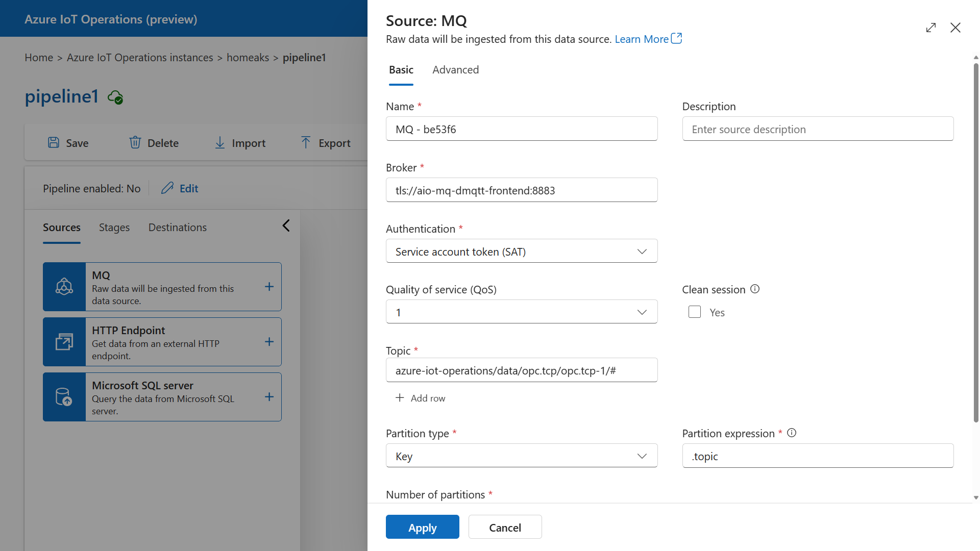Select the Sources tab
This screenshot has width=980, height=551.
[62, 228]
